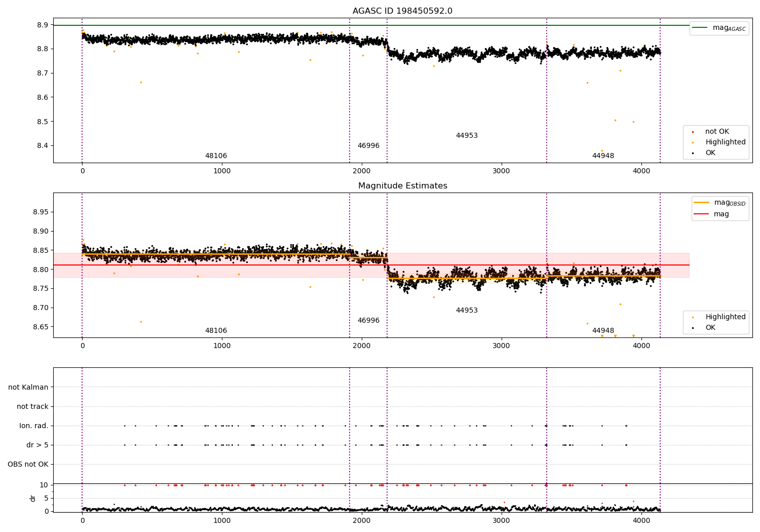Click the 8.95 tick label on middle plot
Screen dimensions: 760x532
pos(40,212)
